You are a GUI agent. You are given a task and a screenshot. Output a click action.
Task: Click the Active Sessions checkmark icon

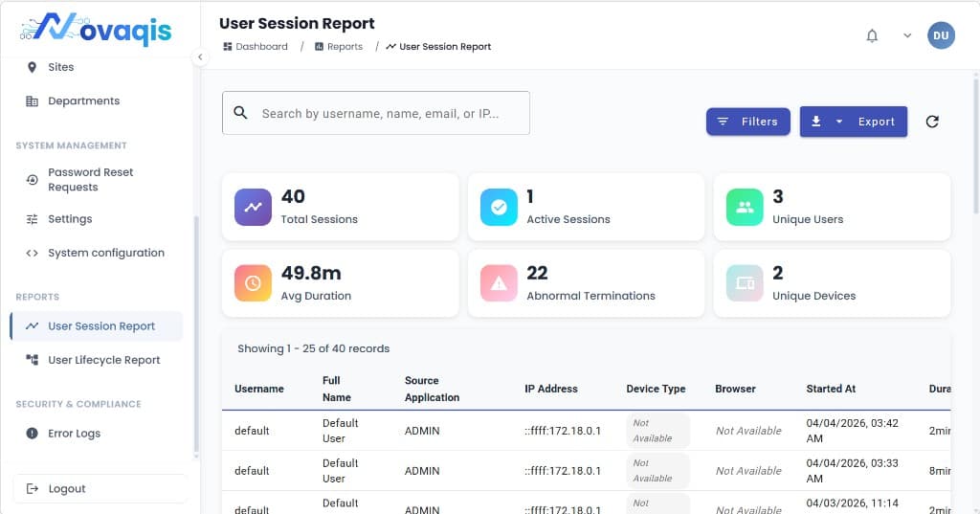(499, 207)
